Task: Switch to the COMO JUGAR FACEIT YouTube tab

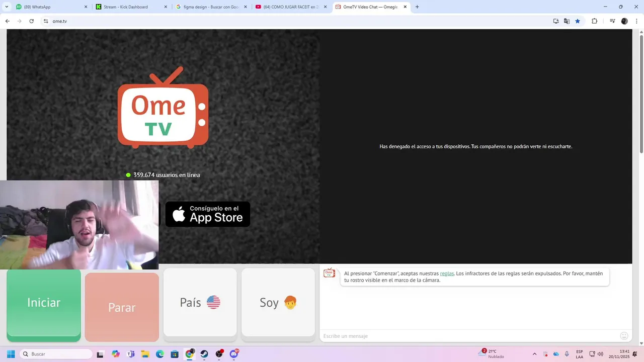Action: coord(291,7)
